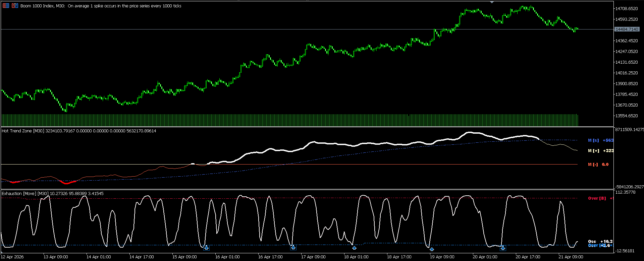Click the 'Osc +10.3' value label
Screen dimensions: 644x261
coord(600,242)
